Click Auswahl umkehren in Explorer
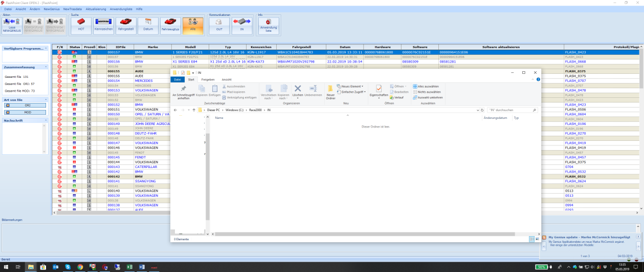Image resolution: width=644 pixels, height=272 pixels. 428,97
